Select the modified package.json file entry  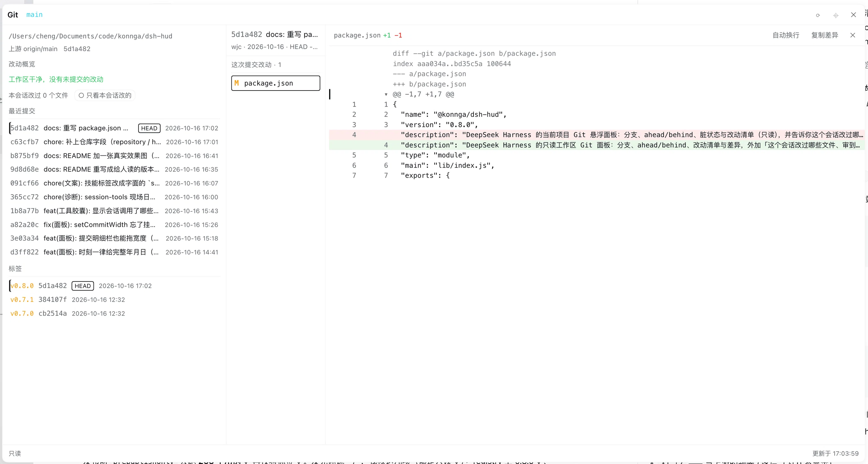[x=275, y=83]
